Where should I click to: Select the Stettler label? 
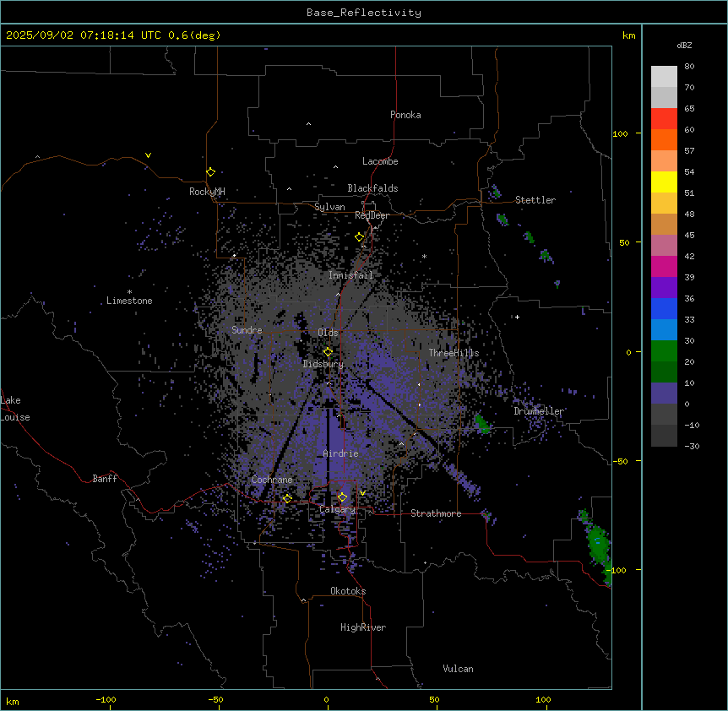535,200
